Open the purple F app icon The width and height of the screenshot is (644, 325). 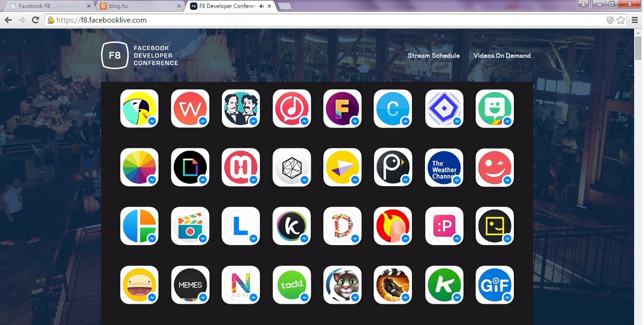[x=342, y=109]
